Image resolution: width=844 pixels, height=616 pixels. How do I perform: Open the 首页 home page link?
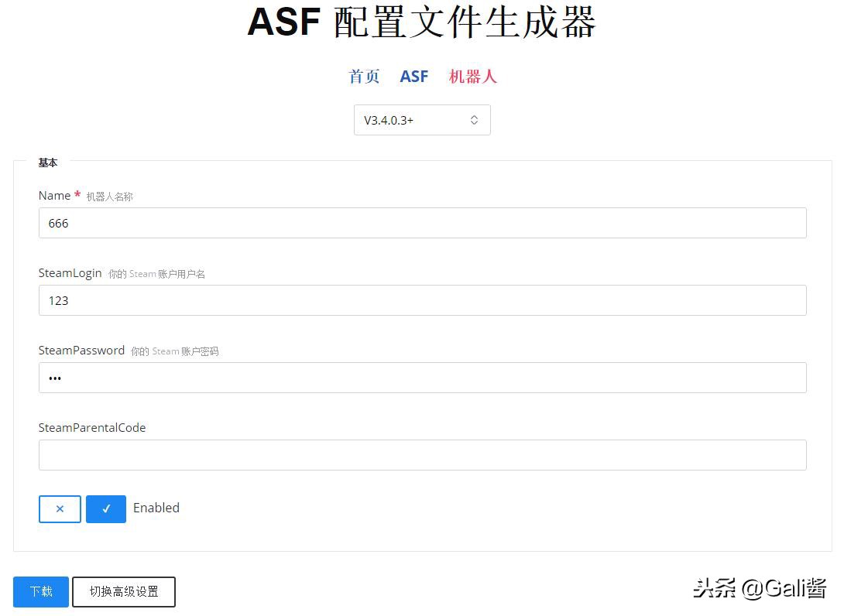pyautogui.click(x=364, y=76)
